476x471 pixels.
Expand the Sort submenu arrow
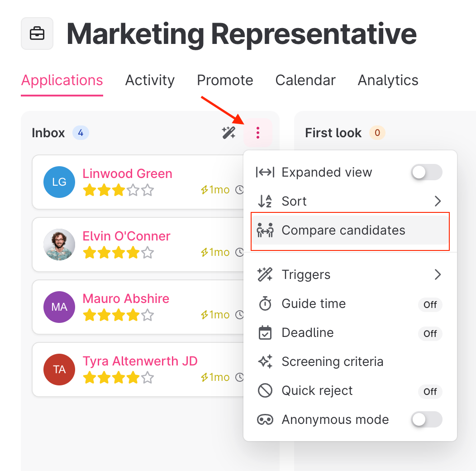(438, 201)
